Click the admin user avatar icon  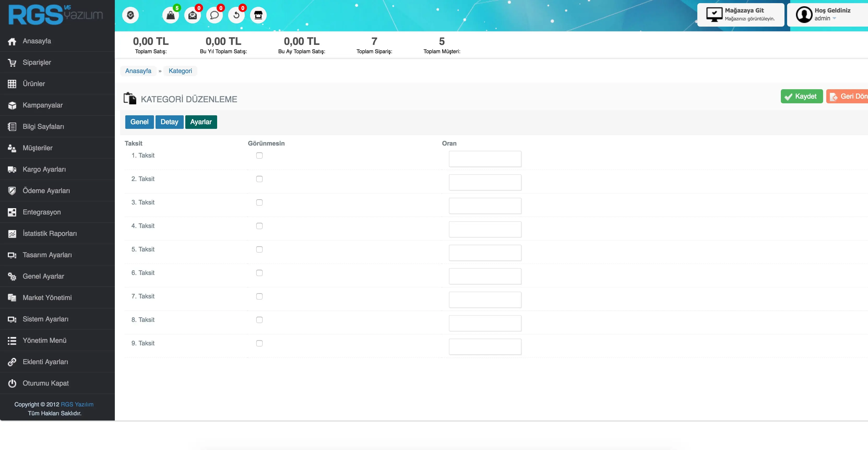pyautogui.click(x=804, y=15)
